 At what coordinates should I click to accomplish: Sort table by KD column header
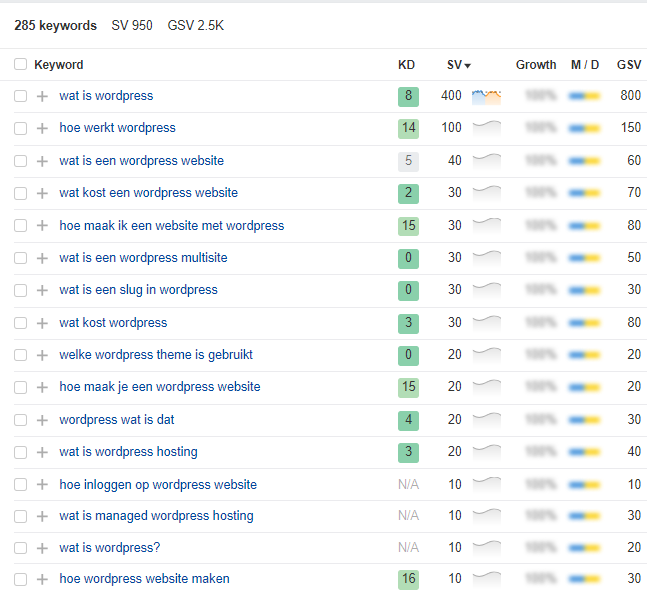[x=406, y=65]
